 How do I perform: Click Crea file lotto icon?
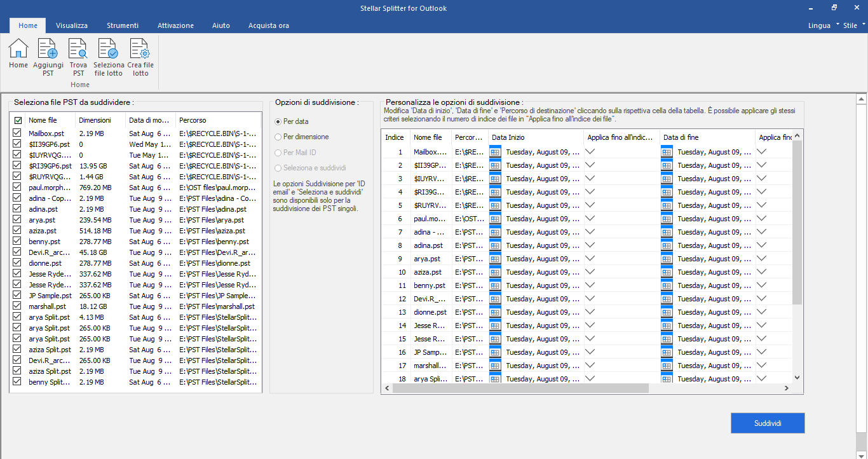point(140,53)
